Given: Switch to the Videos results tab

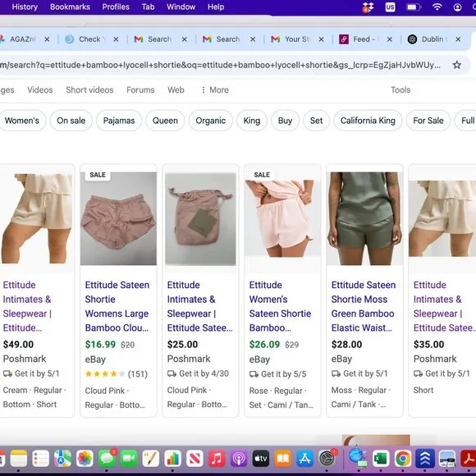Looking at the screenshot, I should [x=39, y=89].
